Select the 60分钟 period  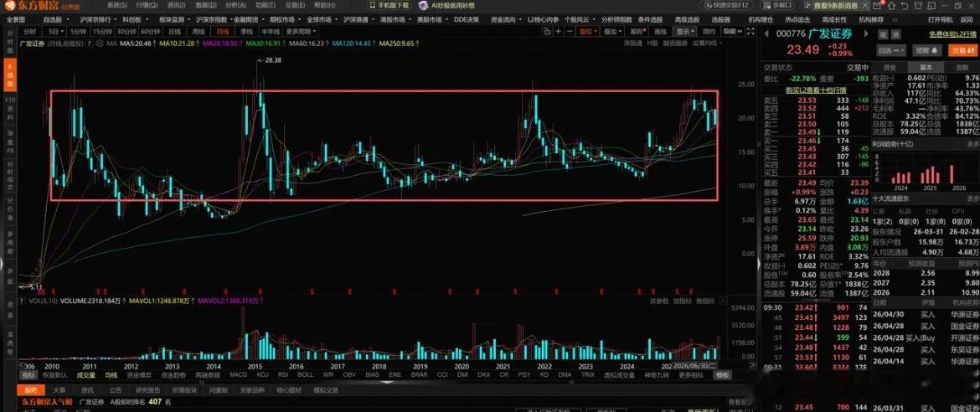pyautogui.click(x=151, y=31)
